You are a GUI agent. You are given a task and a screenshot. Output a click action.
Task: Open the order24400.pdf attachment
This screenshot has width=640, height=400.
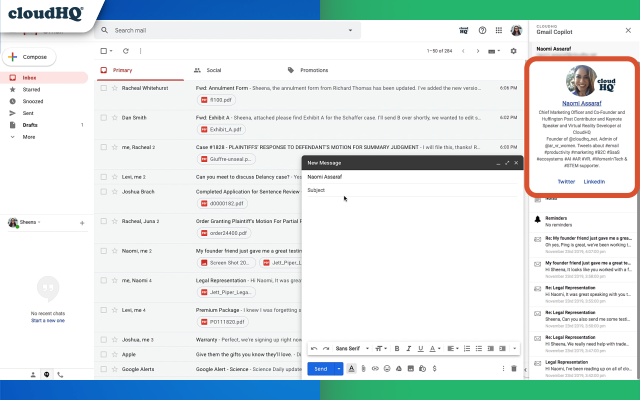pos(224,233)
